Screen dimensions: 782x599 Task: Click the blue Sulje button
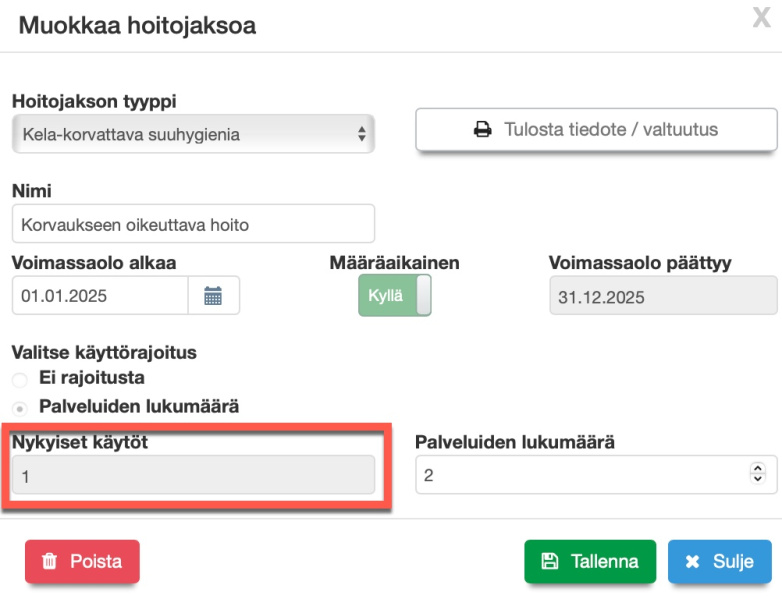click(x=720, y=562)
